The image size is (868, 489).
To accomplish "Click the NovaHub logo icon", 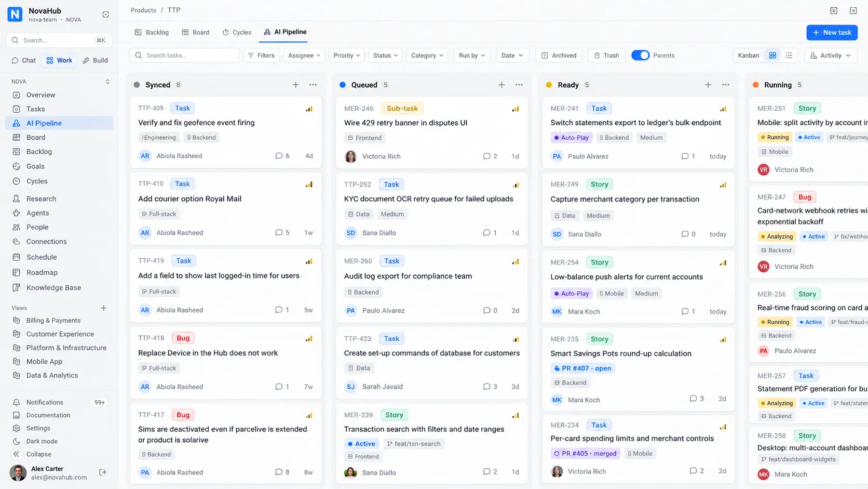I will point(15,15).
